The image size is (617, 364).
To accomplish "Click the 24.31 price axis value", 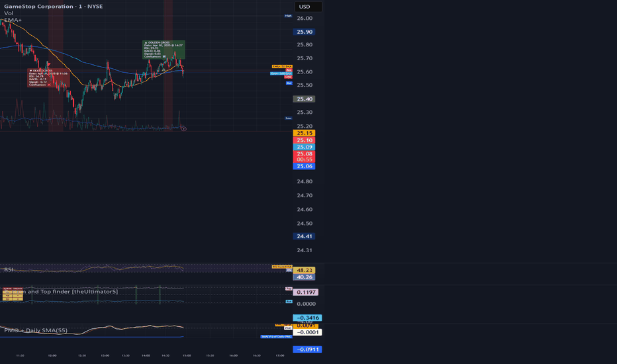I will [305, 250].
